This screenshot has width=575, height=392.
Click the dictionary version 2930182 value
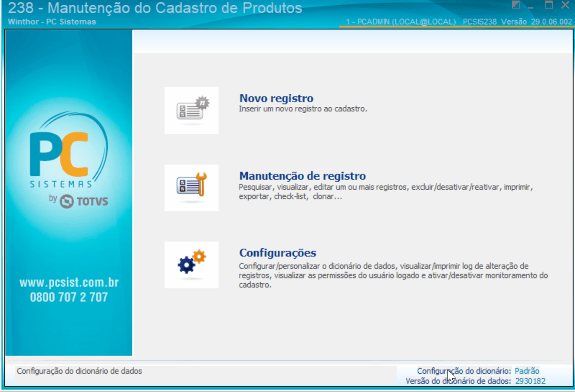(x=530, y=381)
